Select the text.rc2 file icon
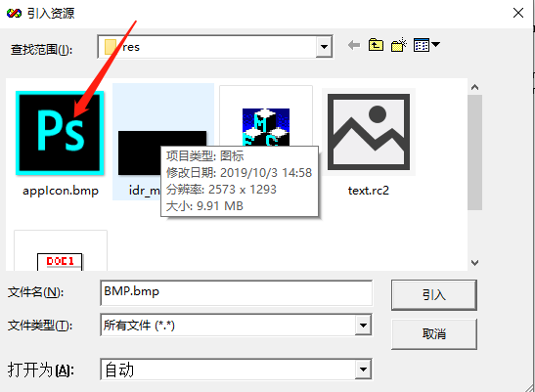The image size is (535, 392). click(x=369, y=132)
